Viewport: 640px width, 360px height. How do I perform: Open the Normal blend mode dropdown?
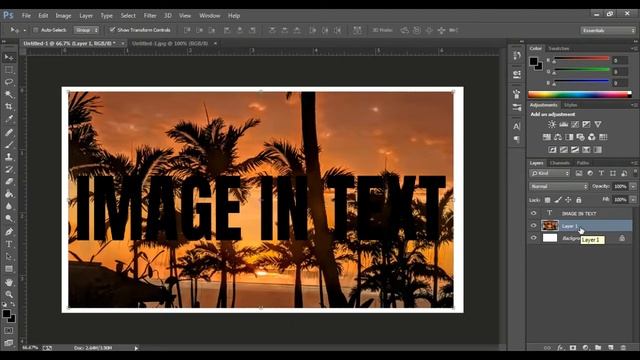[559, 187]
